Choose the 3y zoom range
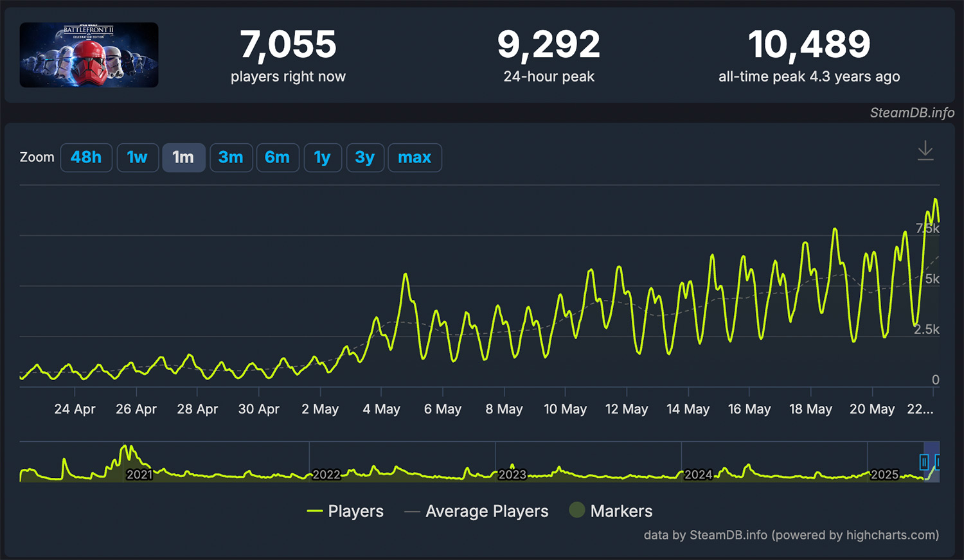The image size is (964, 560). click(x=365, y=157)
